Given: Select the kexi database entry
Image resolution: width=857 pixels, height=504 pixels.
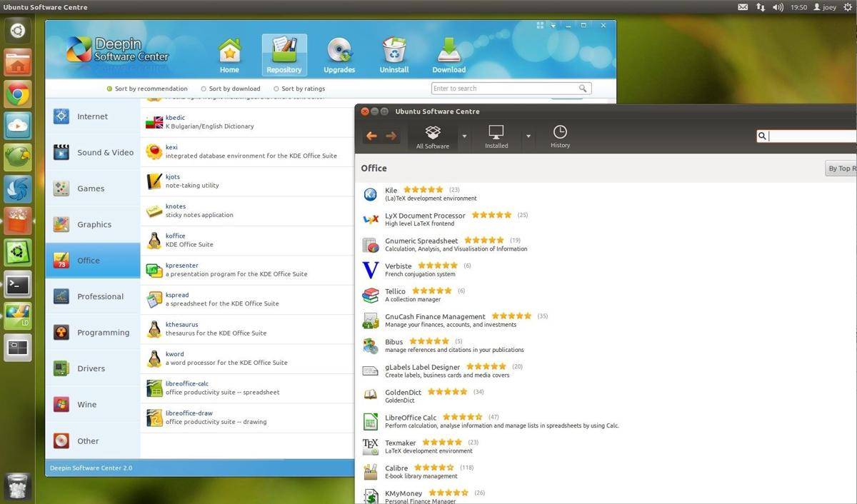Looking at the screenshot, I should coord(247,151).
